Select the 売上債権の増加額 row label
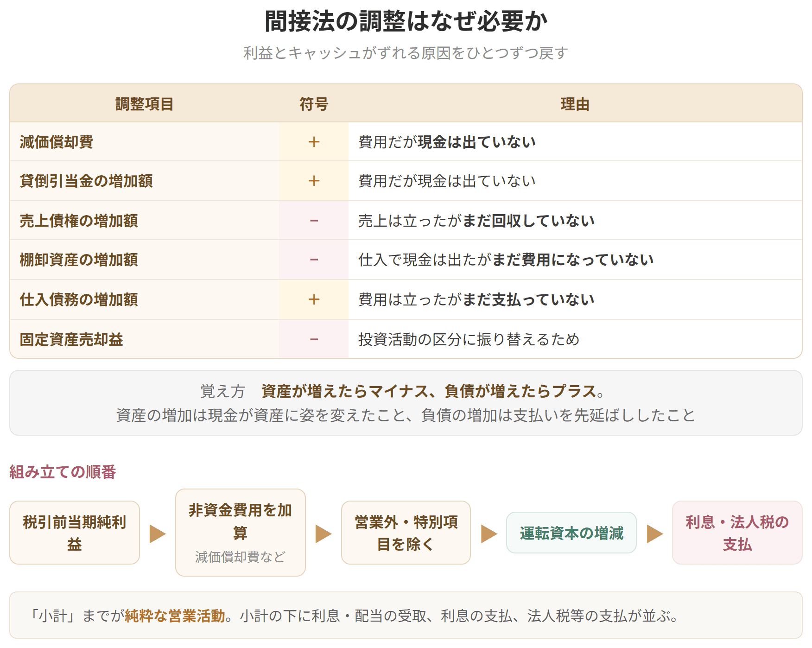 point(79,221)
